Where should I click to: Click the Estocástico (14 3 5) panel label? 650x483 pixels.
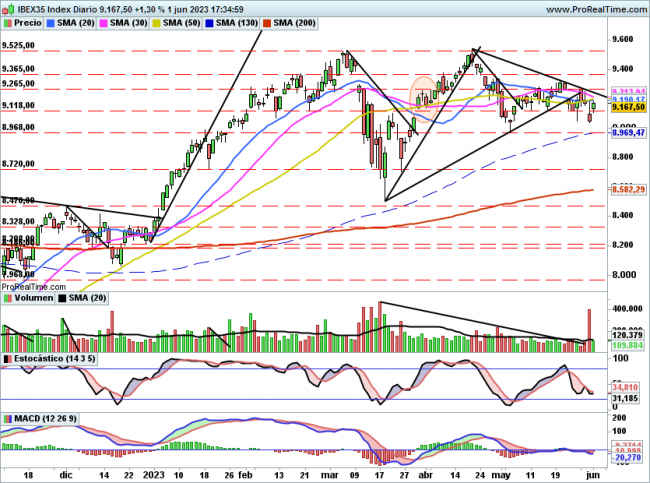pos(54,359)
